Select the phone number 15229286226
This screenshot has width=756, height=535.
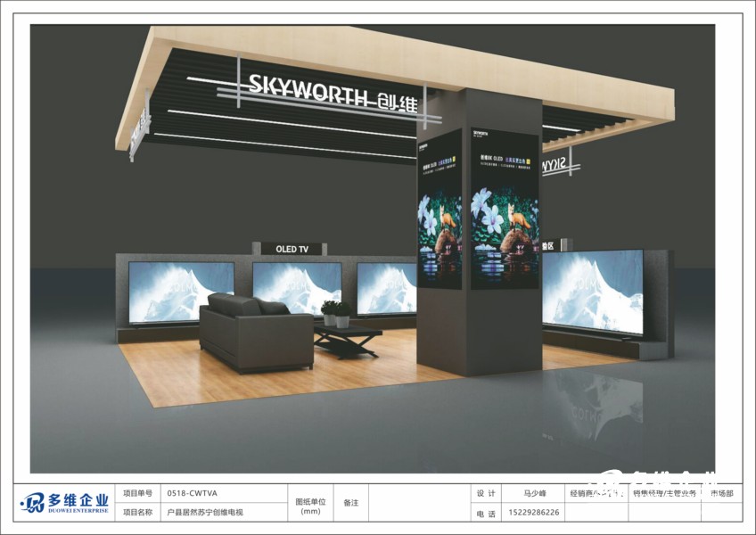534,513
